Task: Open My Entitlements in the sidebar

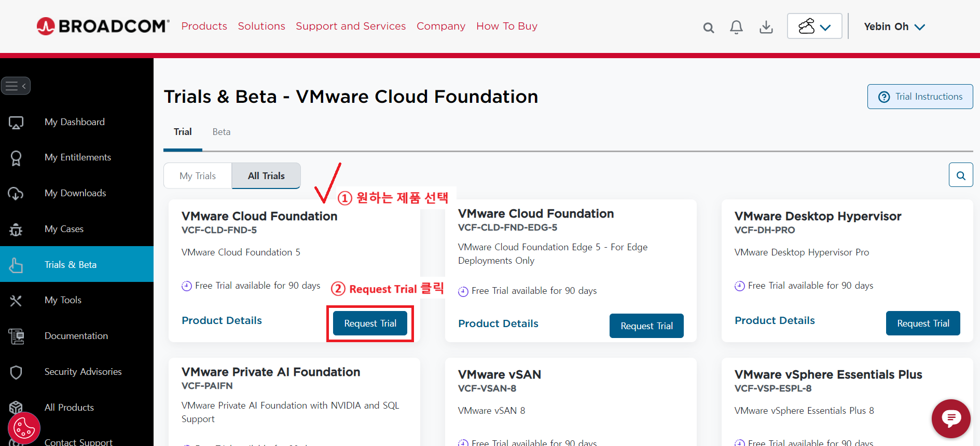Action: click(x=77, y=157)
